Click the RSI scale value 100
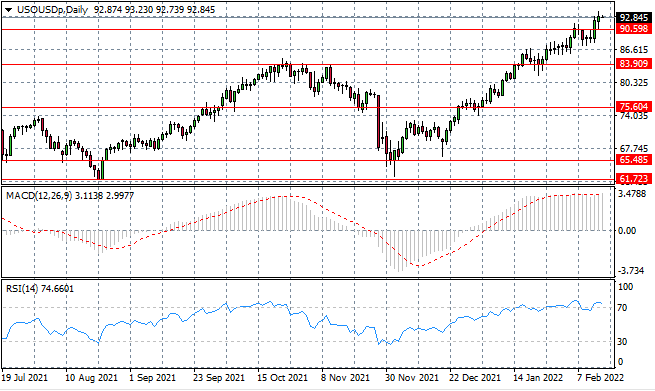The height and width of the screenshot is (391, 655). coord(626,287)
